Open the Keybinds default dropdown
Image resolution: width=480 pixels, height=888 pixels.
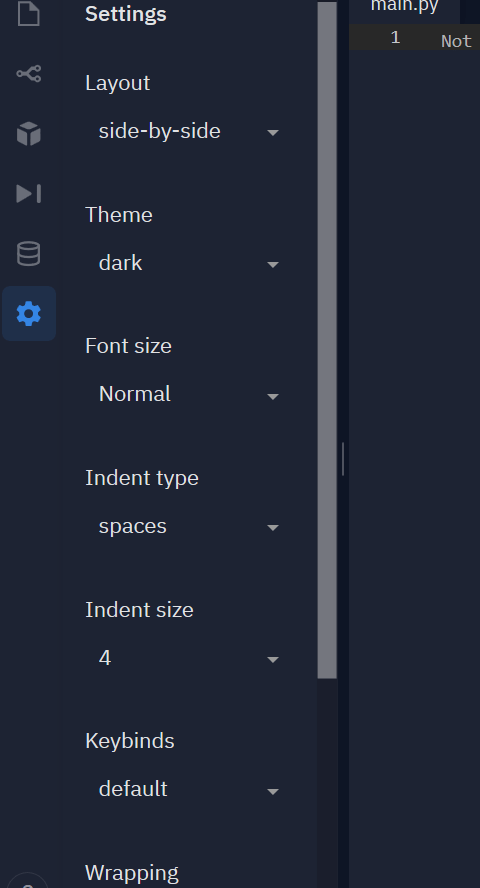point(188,789)
